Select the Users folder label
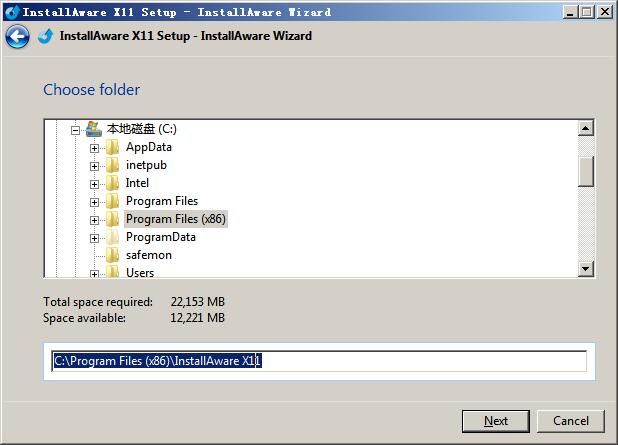The image size is (618, 445). coord(140,273)
